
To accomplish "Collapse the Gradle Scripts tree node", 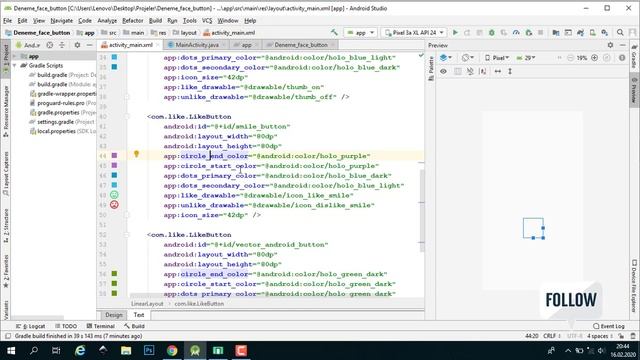I will (15, 65).
